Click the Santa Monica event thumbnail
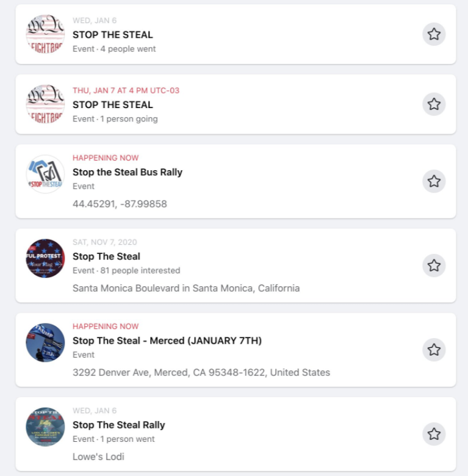 (x=45, y=259)
